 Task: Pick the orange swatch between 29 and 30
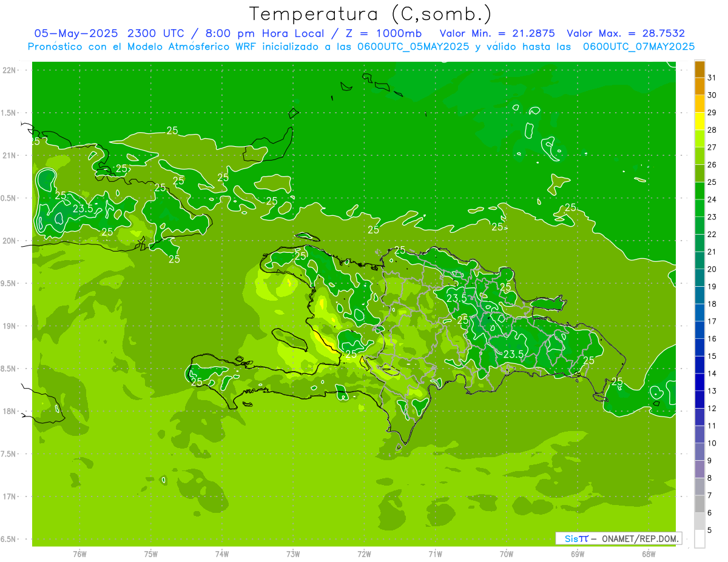(699, 104)
